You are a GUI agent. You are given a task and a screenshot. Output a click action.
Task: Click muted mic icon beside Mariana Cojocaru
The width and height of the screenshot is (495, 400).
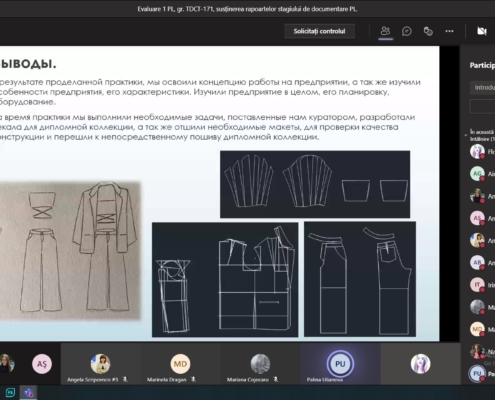click(275, 379)
